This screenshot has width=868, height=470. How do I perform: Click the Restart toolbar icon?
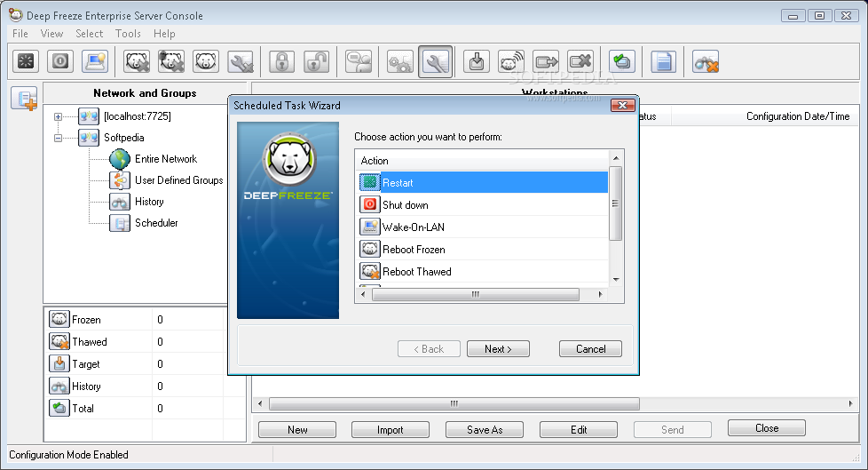point(26,61)
